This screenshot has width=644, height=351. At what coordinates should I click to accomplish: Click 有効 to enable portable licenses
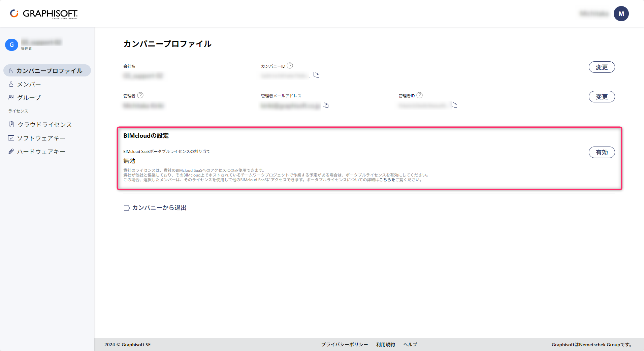[x=602, y=152]
